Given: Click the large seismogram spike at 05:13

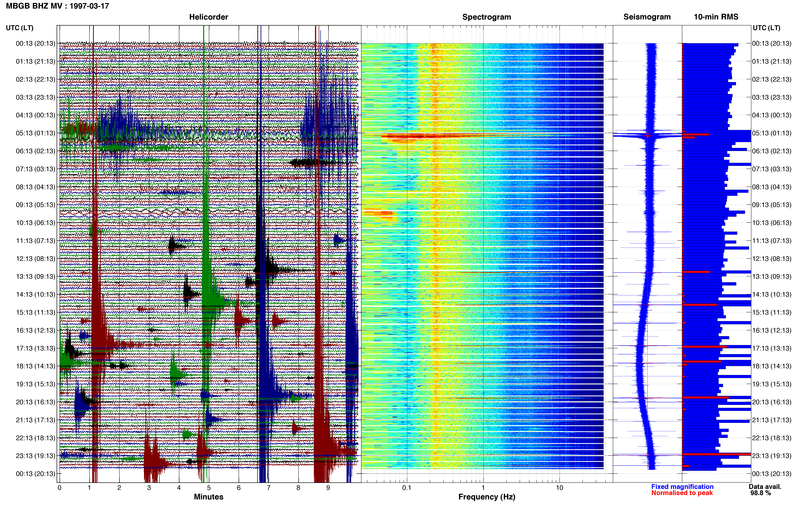Looking at the screenshot, I should (647, 135).
